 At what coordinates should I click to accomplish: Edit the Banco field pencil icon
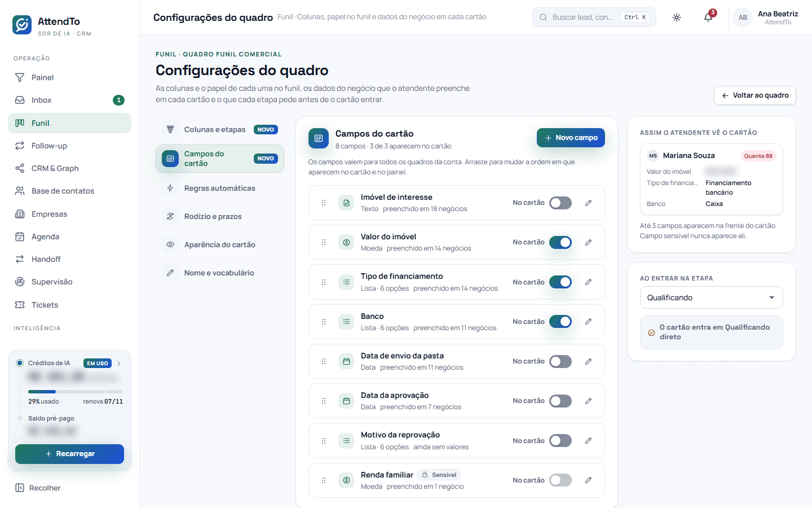[588, 322]
